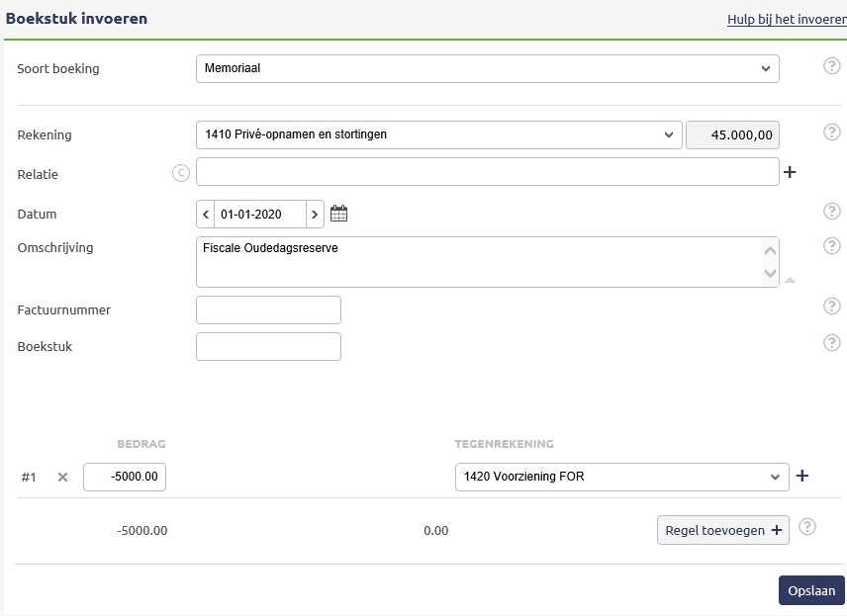Advance date with the right arrow
This screenshot has height=616, width=847.
pos(315,214)
